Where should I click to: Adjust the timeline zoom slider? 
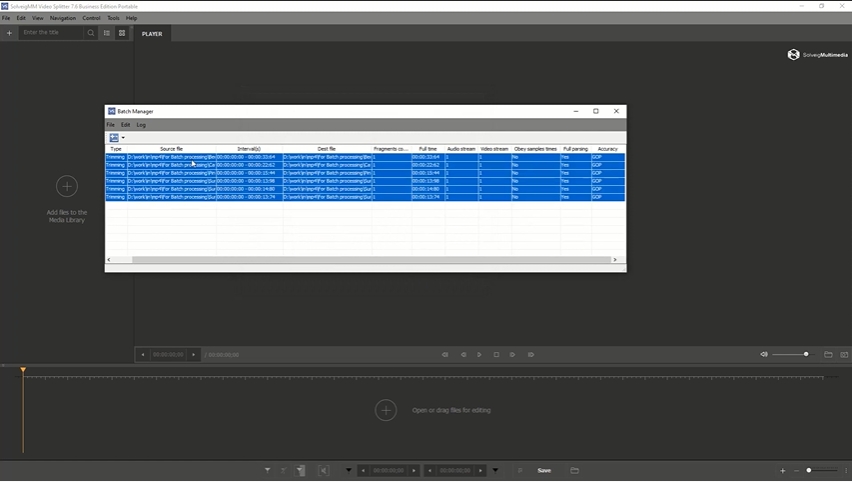click(822, 470)
